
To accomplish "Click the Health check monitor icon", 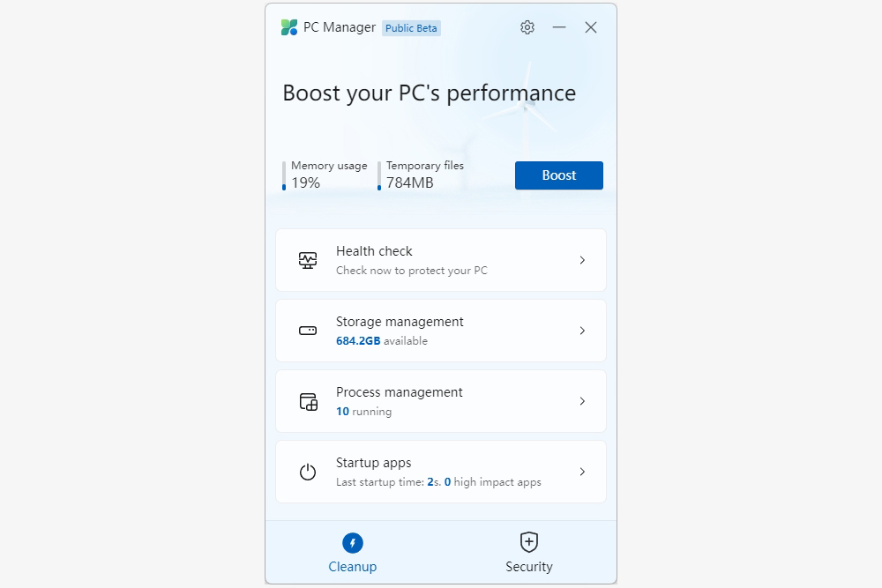I will (x=308, y=260).
